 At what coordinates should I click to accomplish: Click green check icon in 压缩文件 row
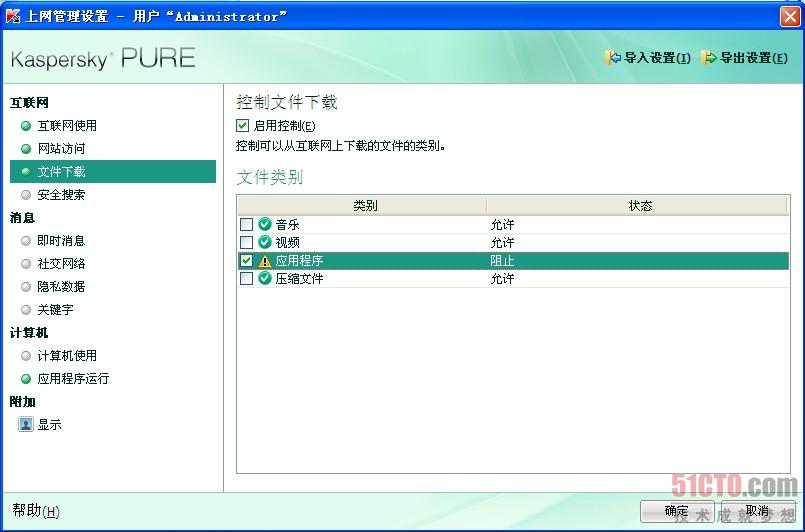tap(264, 278)
